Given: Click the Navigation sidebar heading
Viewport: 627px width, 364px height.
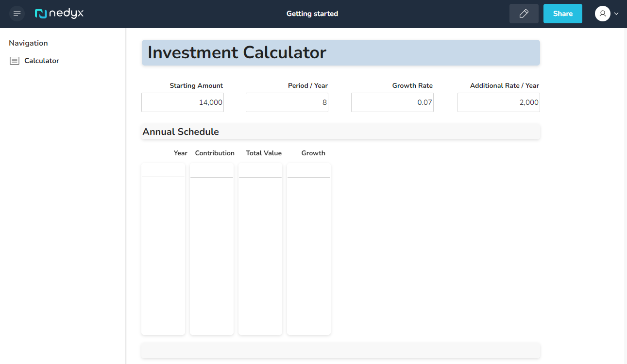Looking at the screenshot, I should (28, 43).
